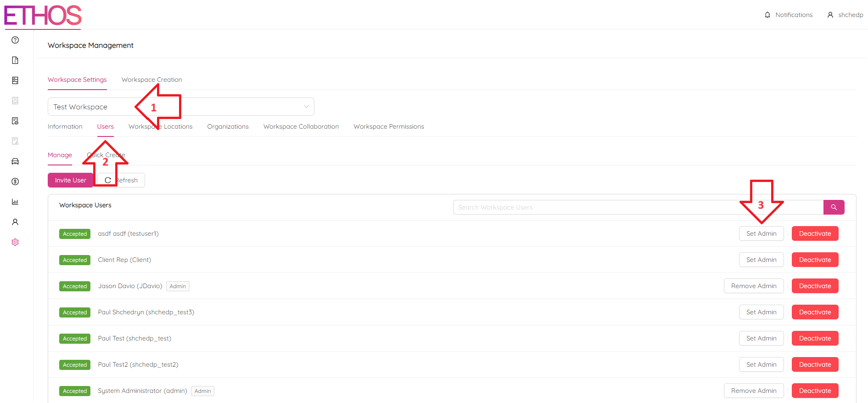Viewport: 868px width, 403px height.
Task: Click the Search Workspace Users field
Action: (597, 207)
